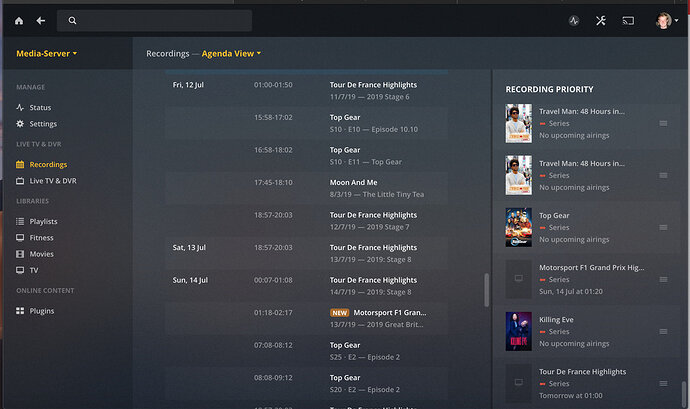This screenshot has width=690, height=409.
Task: Click the Fitness monitor icon
Action: pyautogui.click(x=20, y=237)
